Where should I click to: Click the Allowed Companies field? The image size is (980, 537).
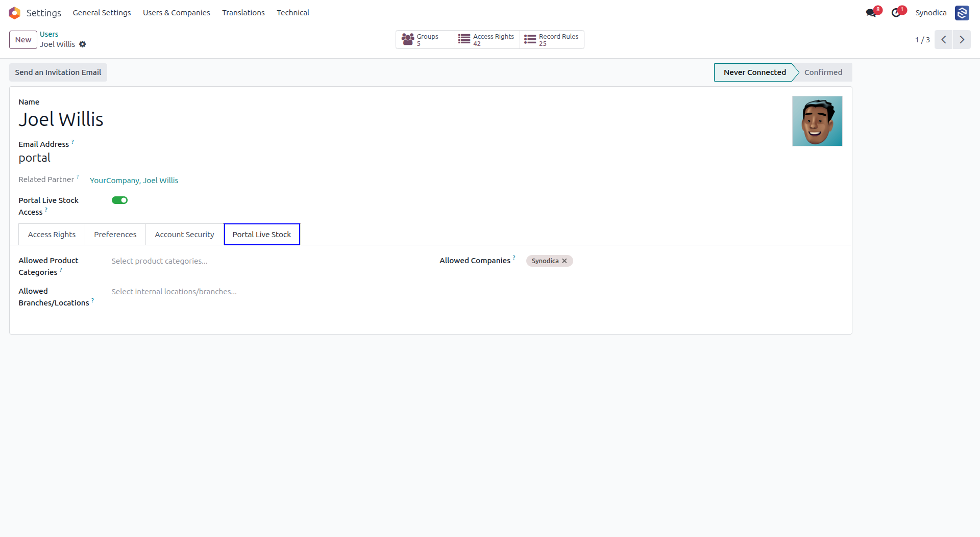coord(684,261)
